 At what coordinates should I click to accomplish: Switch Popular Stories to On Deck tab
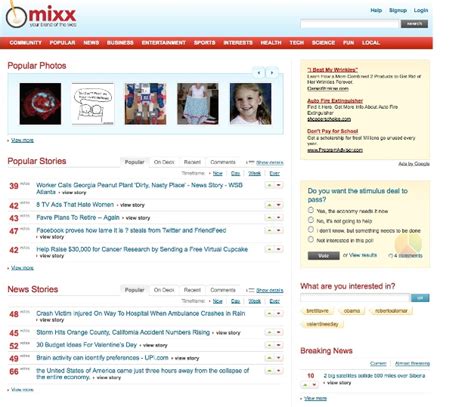point(164,162)
